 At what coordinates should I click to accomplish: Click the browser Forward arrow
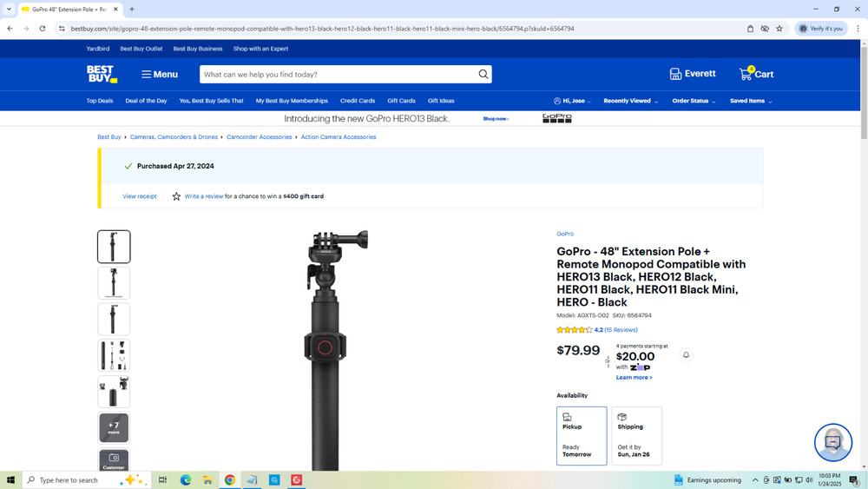click(26, 29)
